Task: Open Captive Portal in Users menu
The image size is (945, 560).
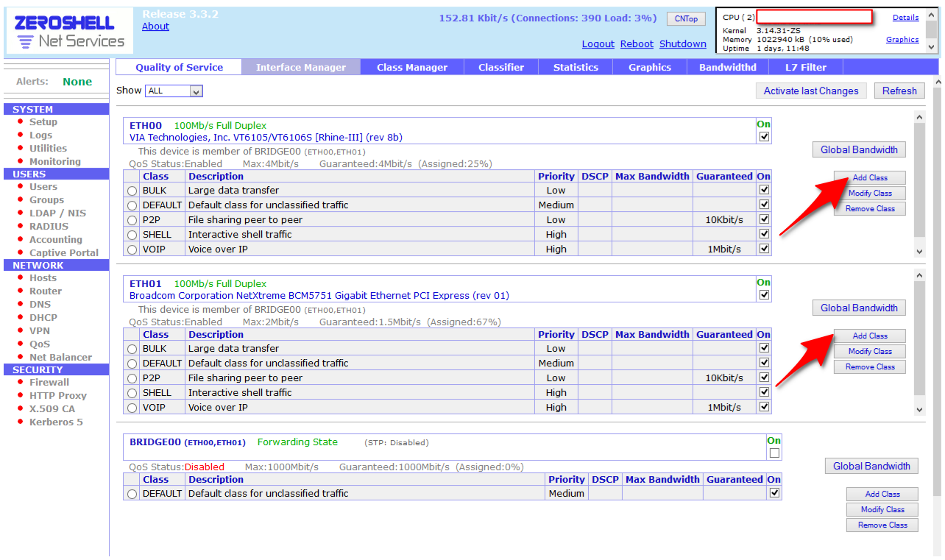Action: [x=64, y=253]
